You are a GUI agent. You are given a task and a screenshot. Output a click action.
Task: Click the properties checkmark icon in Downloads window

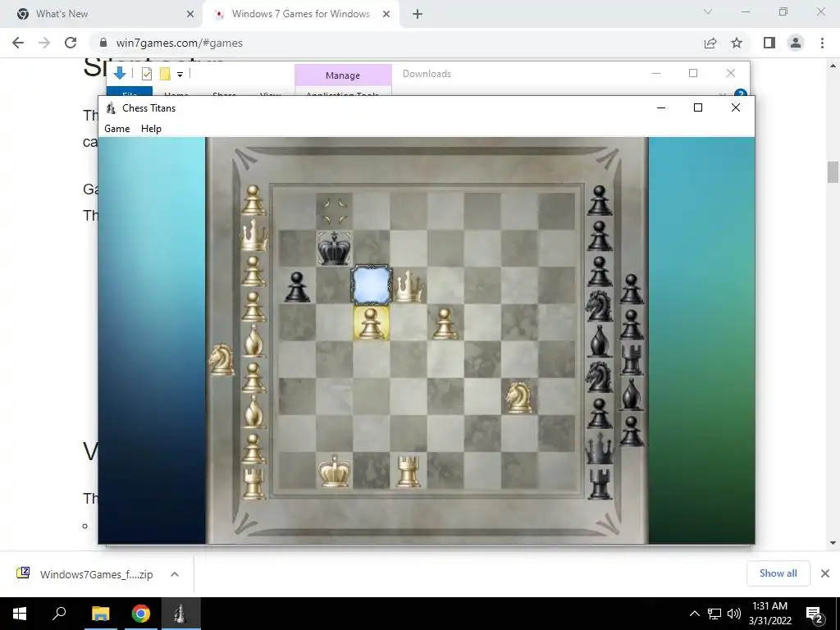pyautogui.click(x=147, y=74)
